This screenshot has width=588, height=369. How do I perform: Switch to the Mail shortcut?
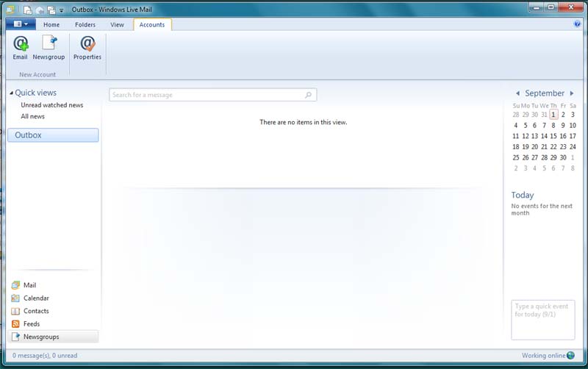[29, 285]
